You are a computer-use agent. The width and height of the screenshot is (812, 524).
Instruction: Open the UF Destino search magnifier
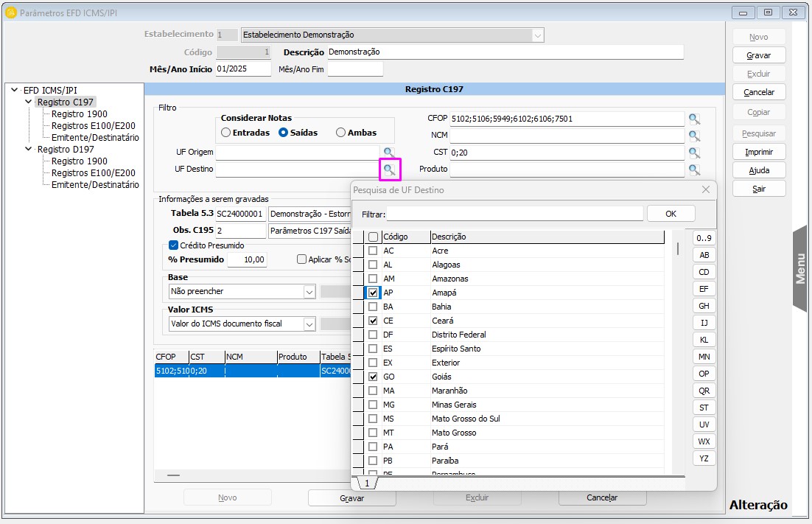(388, 170)
